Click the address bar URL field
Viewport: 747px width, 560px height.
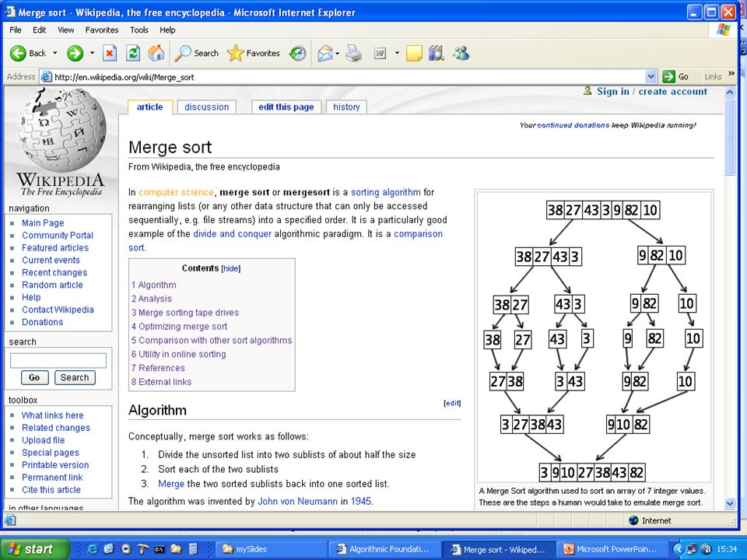[342, 77]
